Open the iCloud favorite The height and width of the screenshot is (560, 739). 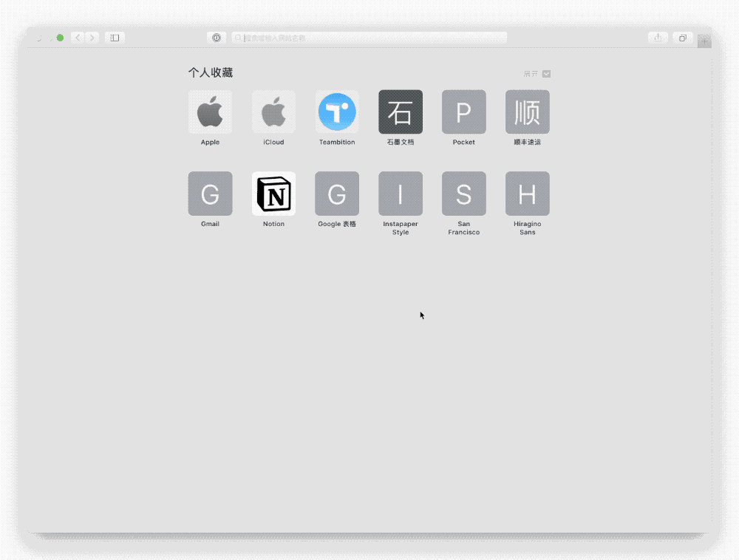coord(273,112)
